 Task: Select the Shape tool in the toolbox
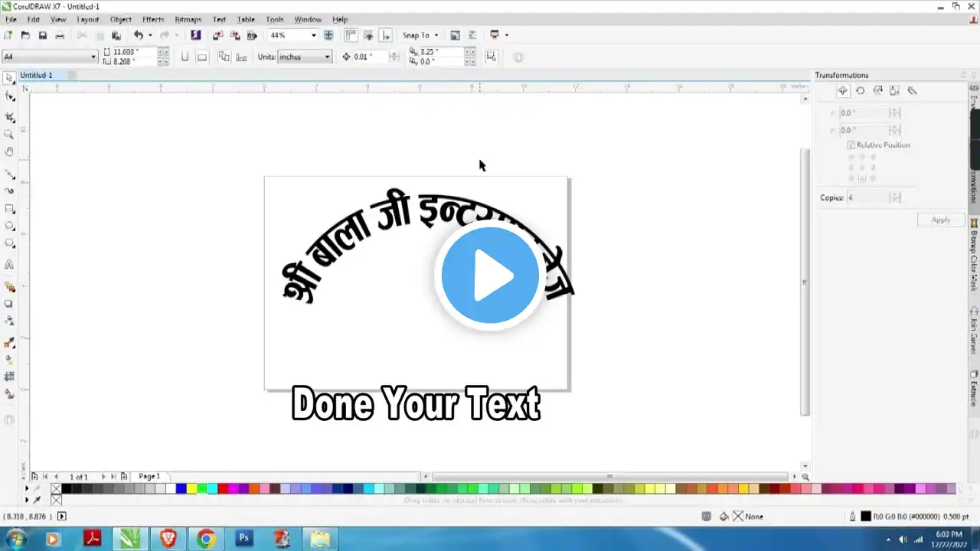coord(9,96)
